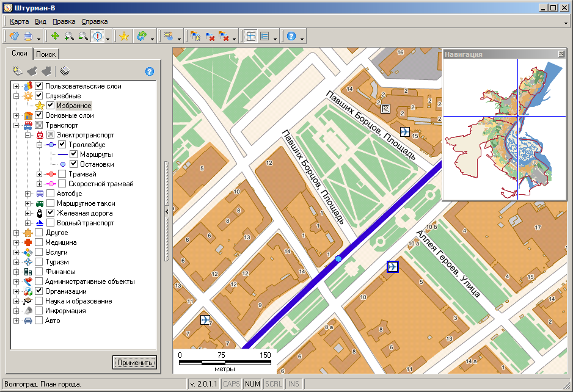573x392 pixels.
Task: Toggle the object info exclamation tool
Action: tap(97, 36)
